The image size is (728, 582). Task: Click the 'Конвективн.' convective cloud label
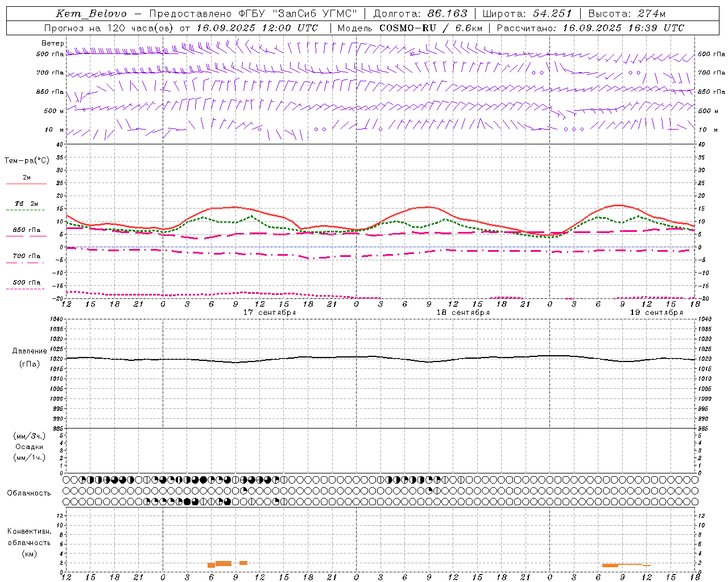(x=29, y=531)
